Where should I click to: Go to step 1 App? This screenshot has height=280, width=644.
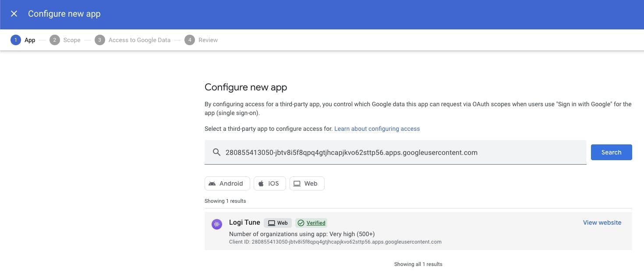pyautogui.click(x=23, y=40)
